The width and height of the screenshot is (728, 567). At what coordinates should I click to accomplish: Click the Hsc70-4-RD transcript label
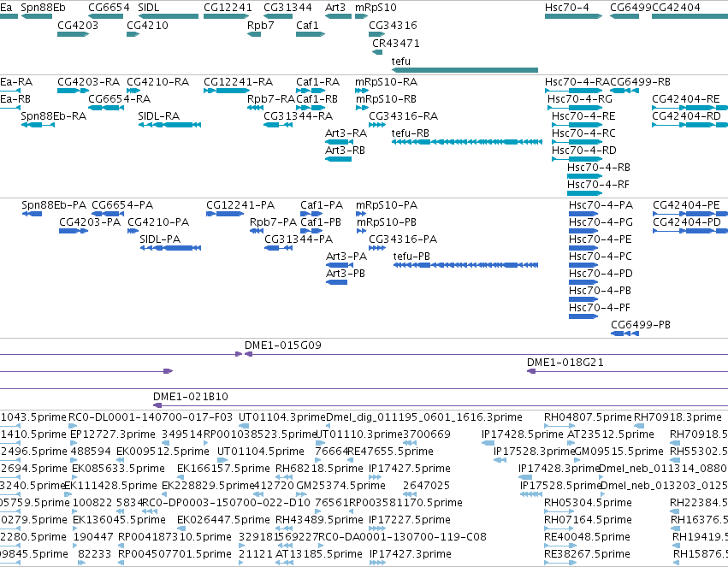(x=584, y=151)
